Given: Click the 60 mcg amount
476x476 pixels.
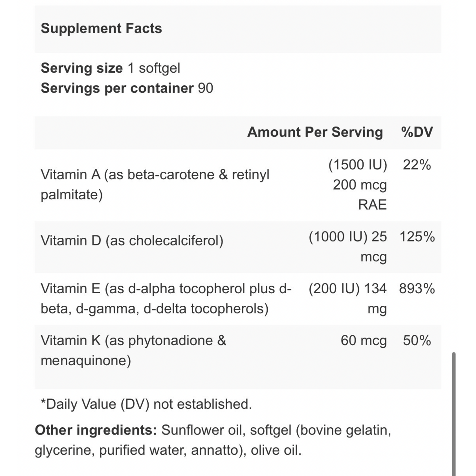Looking at the screenshot, I should click(x=363, y=341).
